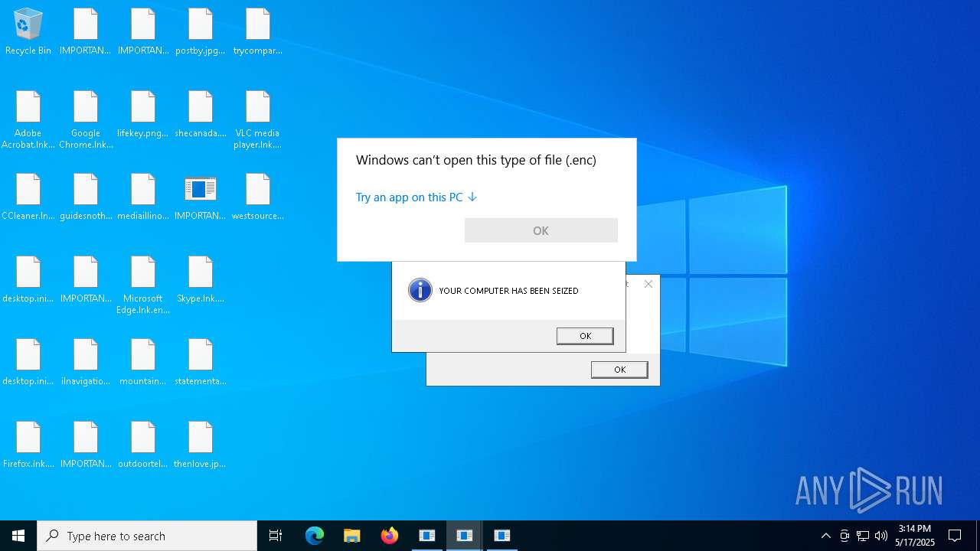This screenshot has width=980, height=551.
Task: Select the VLC media player.lnk desktop file
Action: tap(258, 119)
